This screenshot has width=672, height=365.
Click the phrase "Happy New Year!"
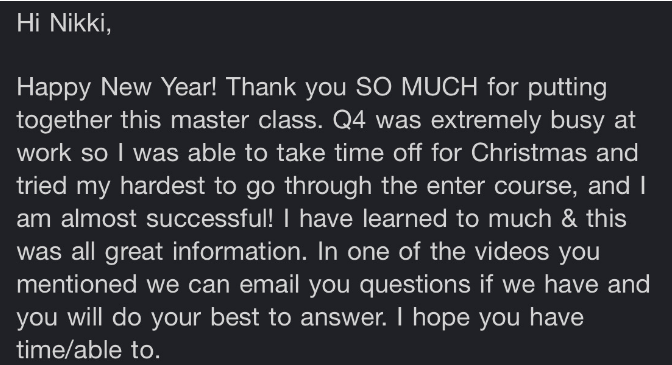click(117, 88)
